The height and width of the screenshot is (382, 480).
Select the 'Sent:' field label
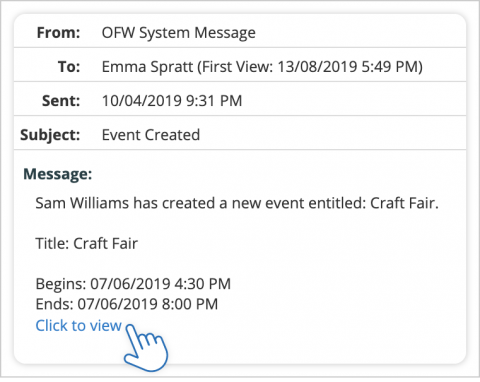pyautogui.click(x=61, y=101)
